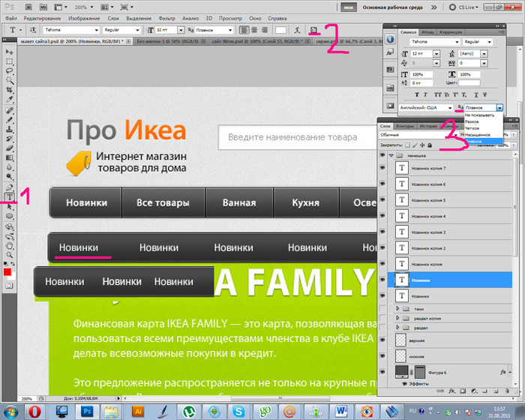The height and width of the screenshot is (420, 525).
Task: Click the Create Warped Text icon
Action: pyautogui.click(x=297, y=30)
